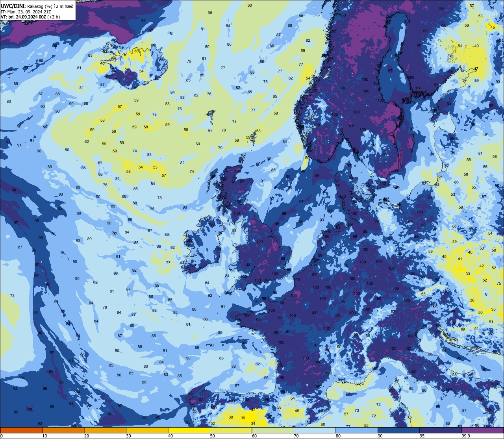
Task: Click the legend scale label 90
Action: 380,436
